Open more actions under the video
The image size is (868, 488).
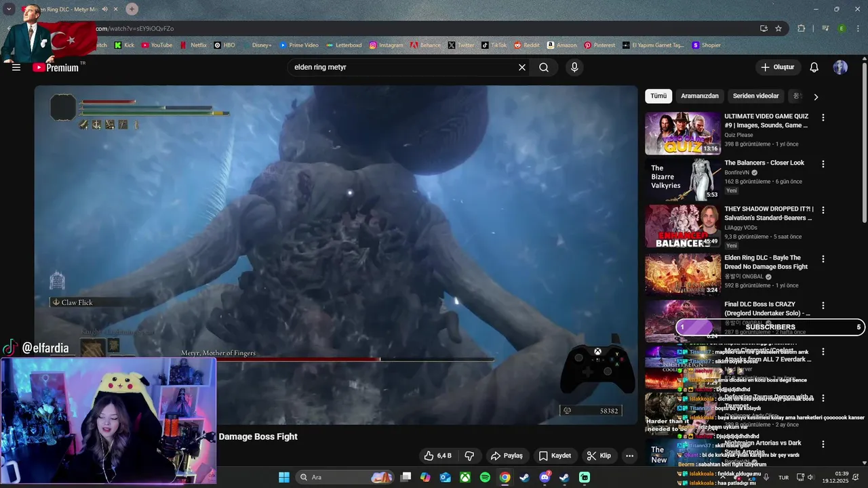629,455
